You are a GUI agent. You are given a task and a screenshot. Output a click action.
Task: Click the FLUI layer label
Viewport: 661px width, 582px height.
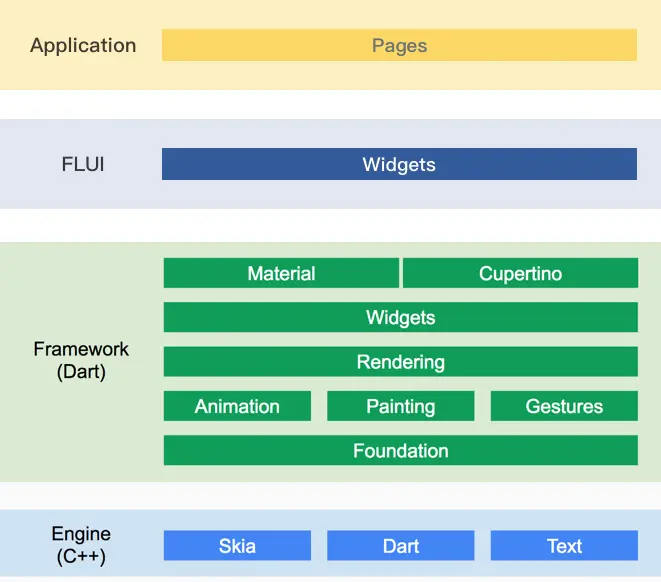83,164
